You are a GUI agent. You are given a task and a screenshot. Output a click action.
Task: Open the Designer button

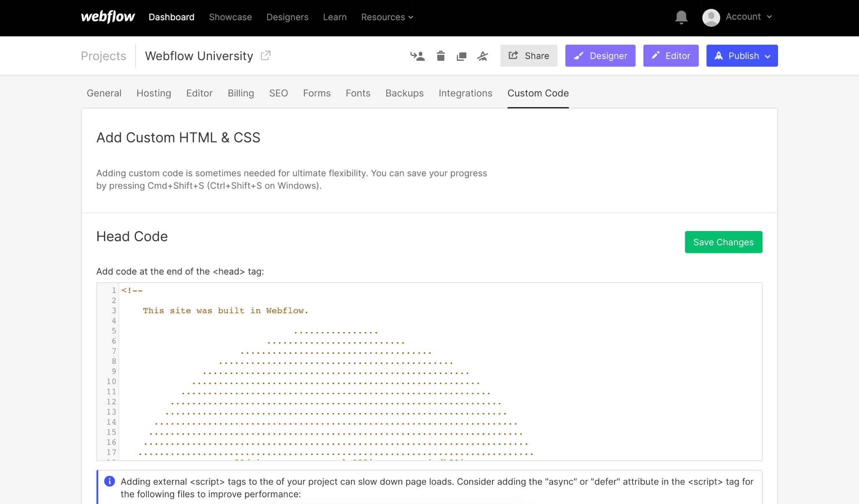[600, 56]
